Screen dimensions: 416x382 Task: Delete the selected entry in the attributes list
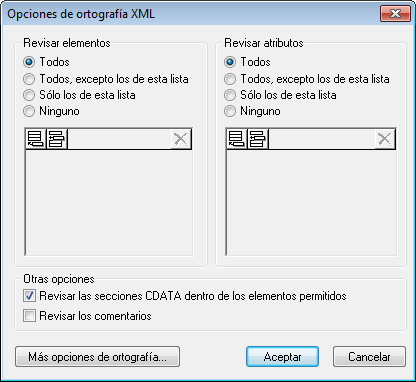click(385, 139)
